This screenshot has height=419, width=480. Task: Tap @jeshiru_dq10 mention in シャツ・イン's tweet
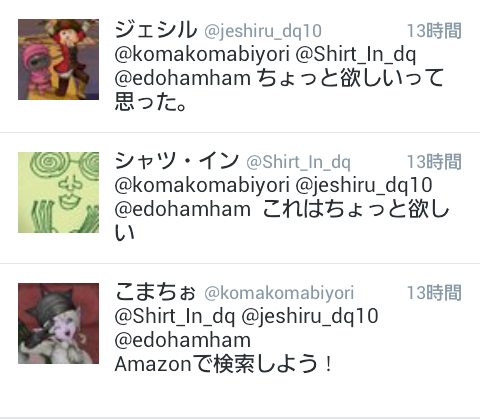pyautogui.click(x=364, y=186)
